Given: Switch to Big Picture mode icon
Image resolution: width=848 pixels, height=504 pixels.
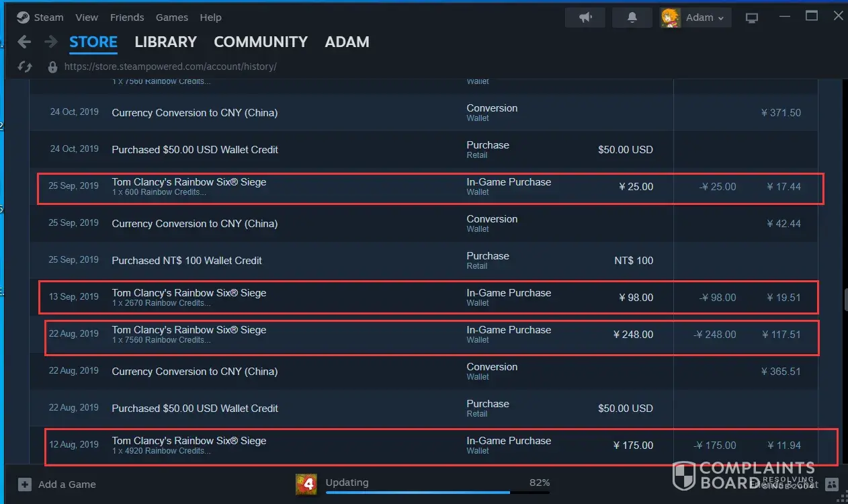Looking at the screenshot, I should 752,18.
